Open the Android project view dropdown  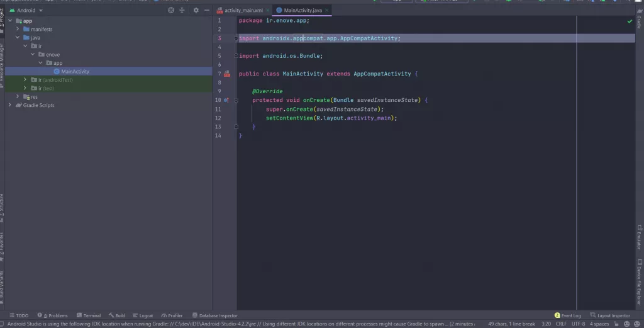[26, 10]
